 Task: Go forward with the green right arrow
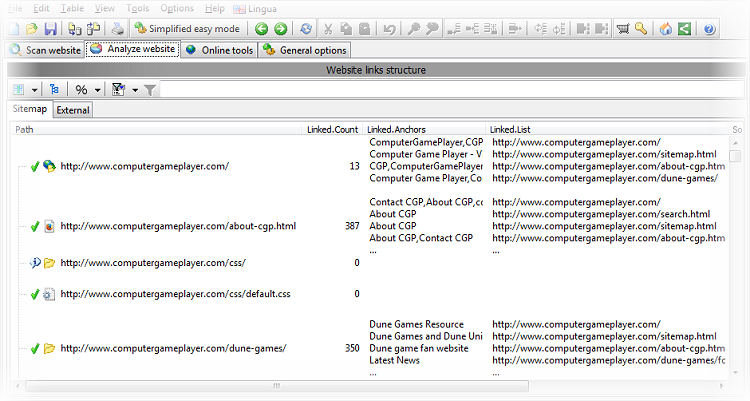[x=281, y=29]
